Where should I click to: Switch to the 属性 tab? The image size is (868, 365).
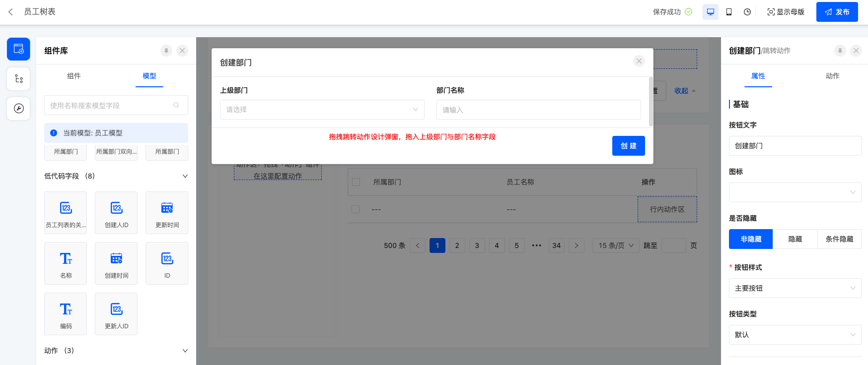coord(758,76)
